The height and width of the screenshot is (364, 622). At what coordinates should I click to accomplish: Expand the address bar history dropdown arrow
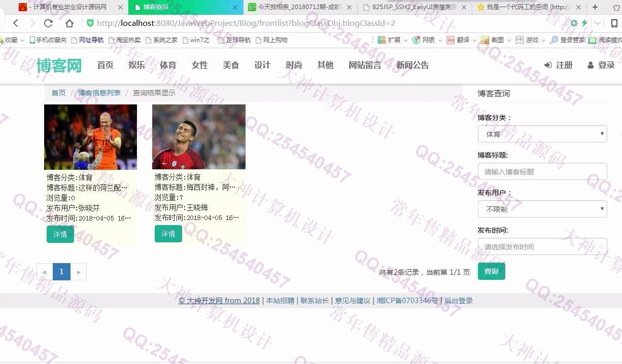[599, 23]
